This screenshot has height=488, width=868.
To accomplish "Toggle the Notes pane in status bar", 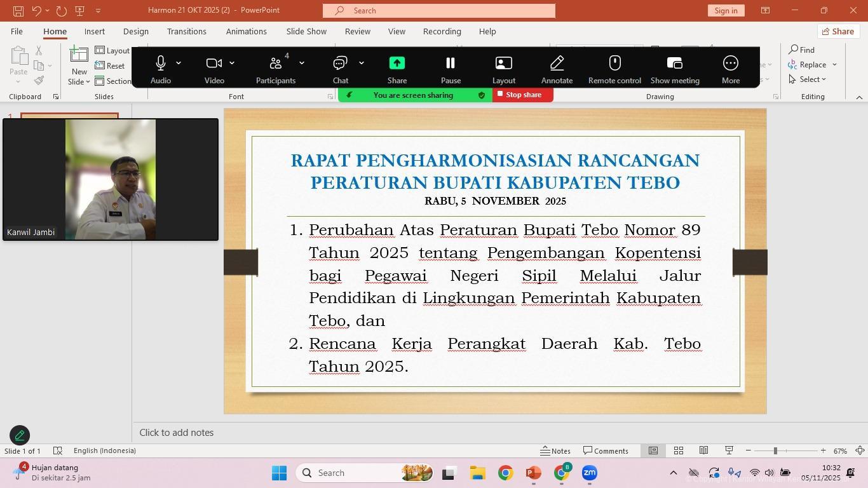I will pos(555,451).
